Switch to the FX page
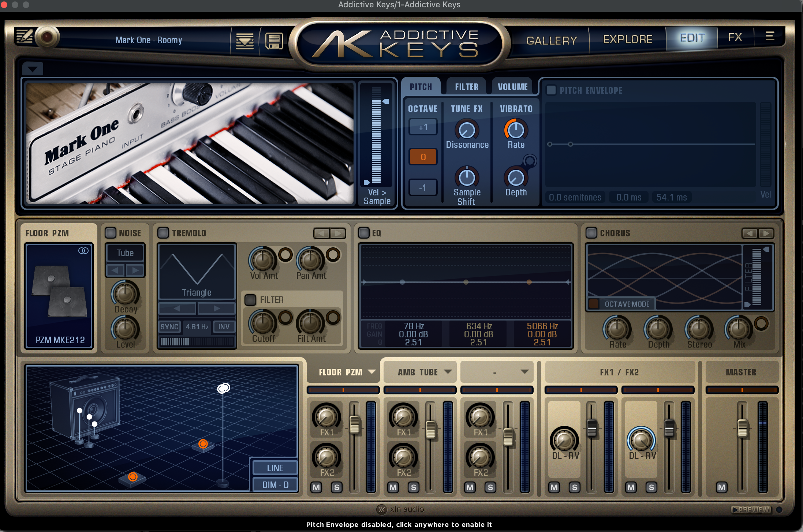This screenshot has width=803, height=532. (x=735, y=37)
